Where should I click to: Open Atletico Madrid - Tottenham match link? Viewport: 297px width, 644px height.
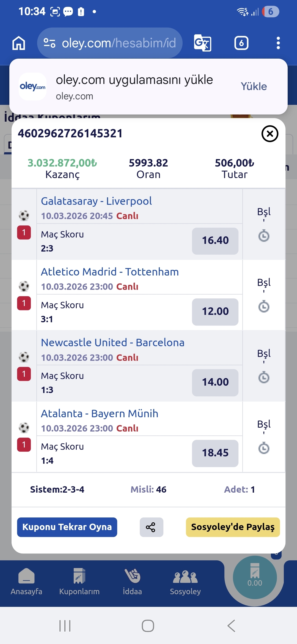110,272
